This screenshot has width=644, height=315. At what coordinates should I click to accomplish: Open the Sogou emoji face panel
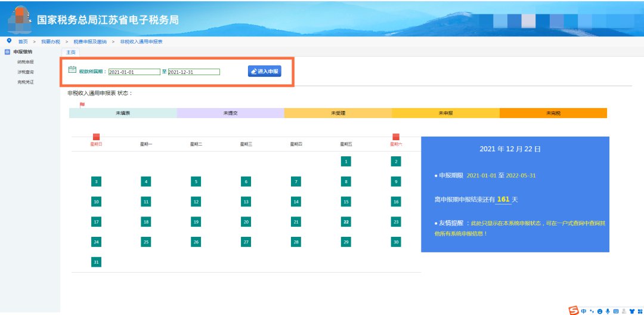pyautogui.click(x=599, y=311)
